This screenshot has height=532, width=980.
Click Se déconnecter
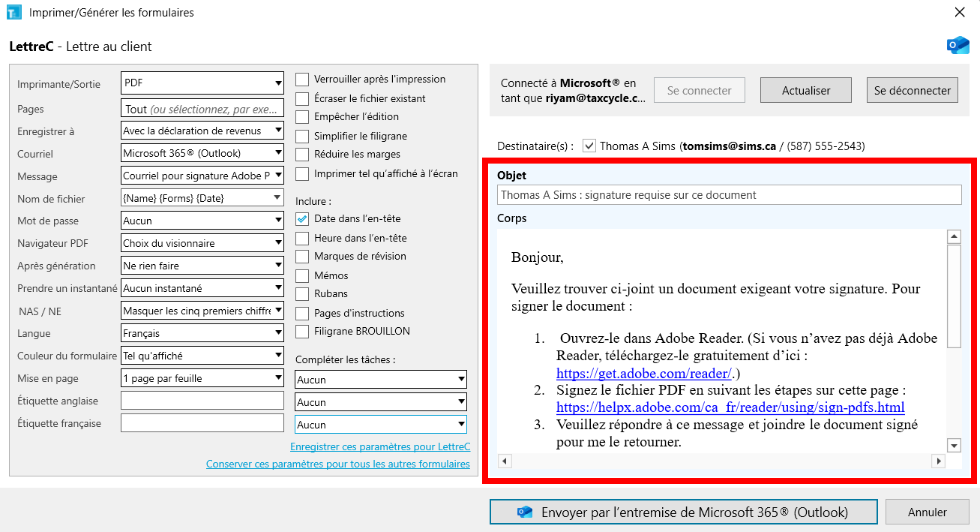[x=913, y=90]
